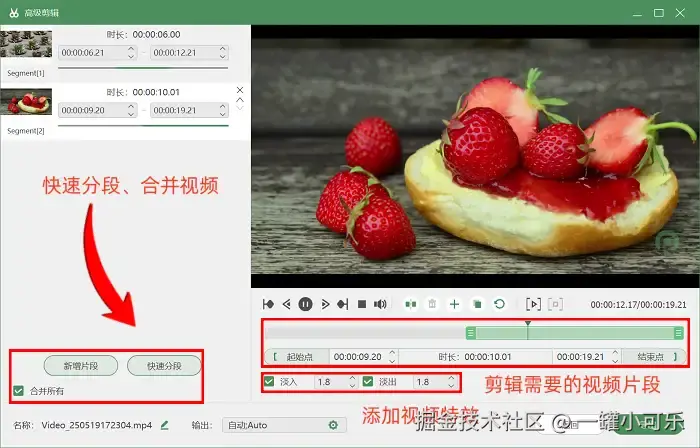
Task: Click the fade-out 1.8 value field
Action: point(429,382)
